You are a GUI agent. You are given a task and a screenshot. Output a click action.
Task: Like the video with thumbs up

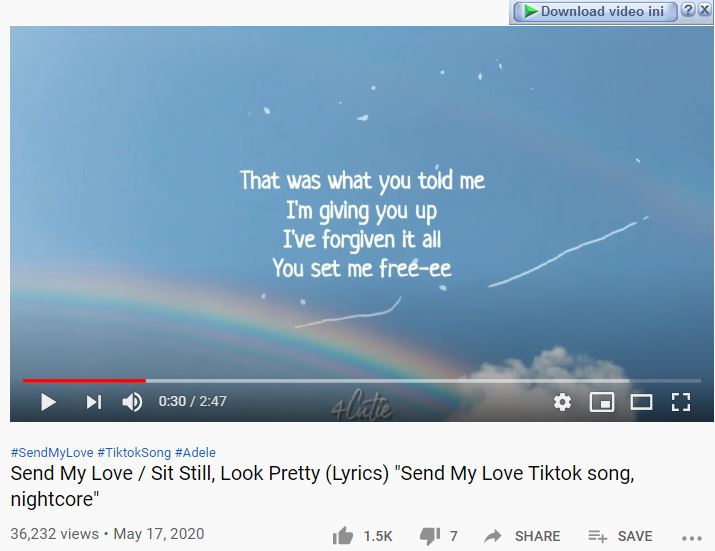click(343, 535)
